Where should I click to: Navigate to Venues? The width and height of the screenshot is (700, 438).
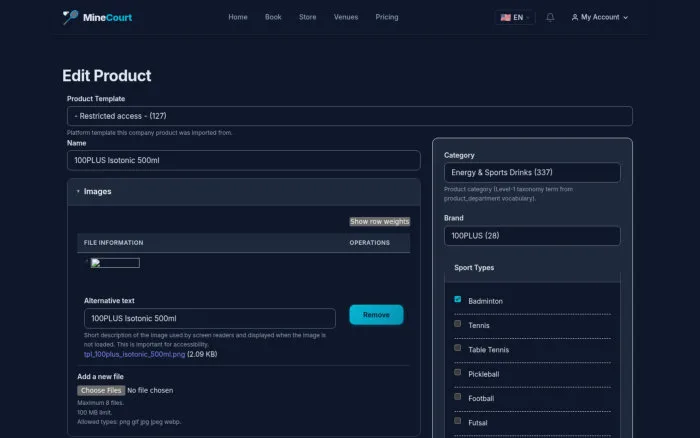[346, 17]
